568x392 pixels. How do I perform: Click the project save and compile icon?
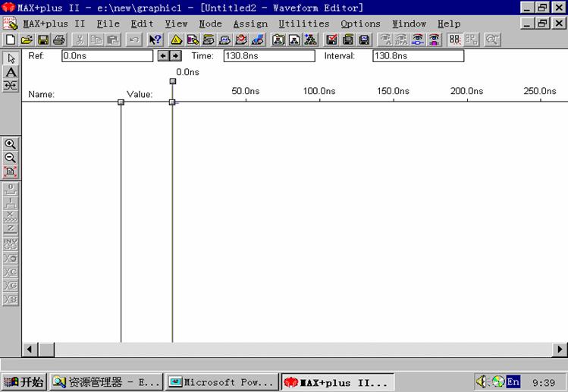[348, 39]
